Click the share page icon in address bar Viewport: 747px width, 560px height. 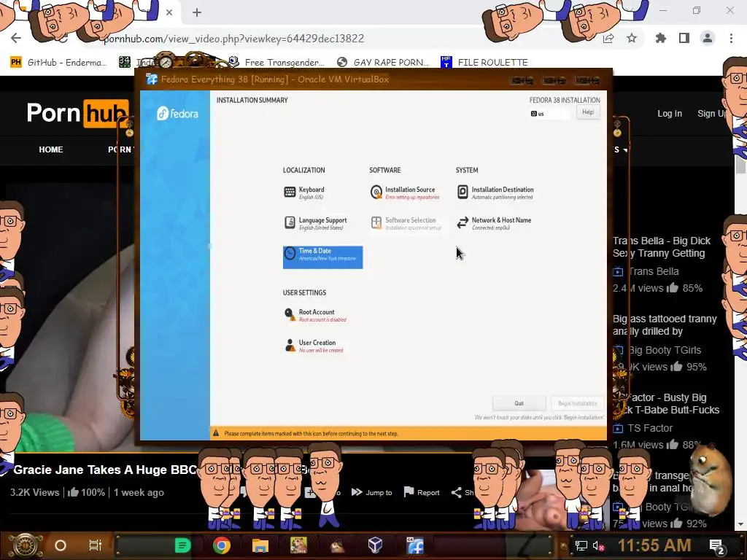pos(608,38)
